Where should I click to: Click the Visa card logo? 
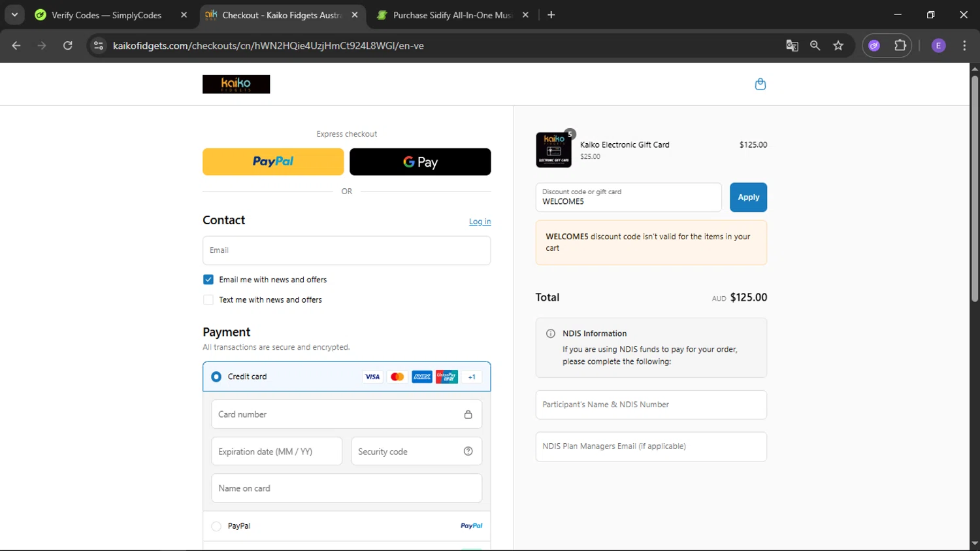pyautogui.click(x=372, y=376)
